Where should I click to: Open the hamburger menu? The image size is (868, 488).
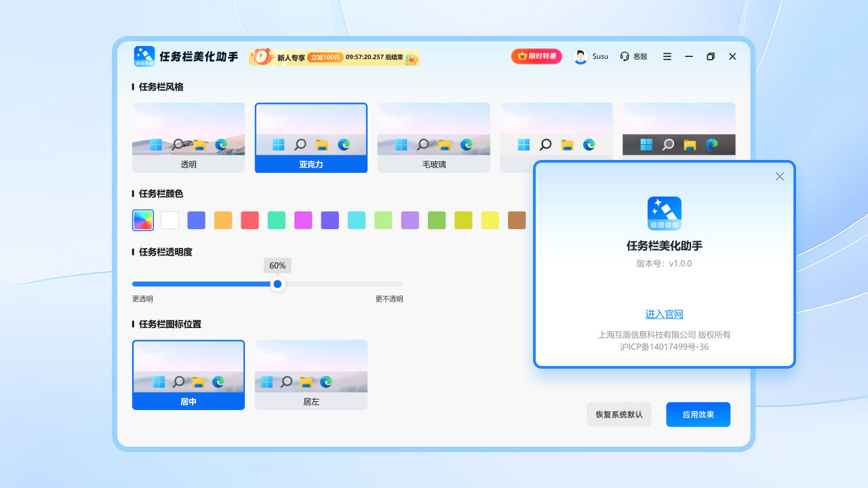click(667, 56)
